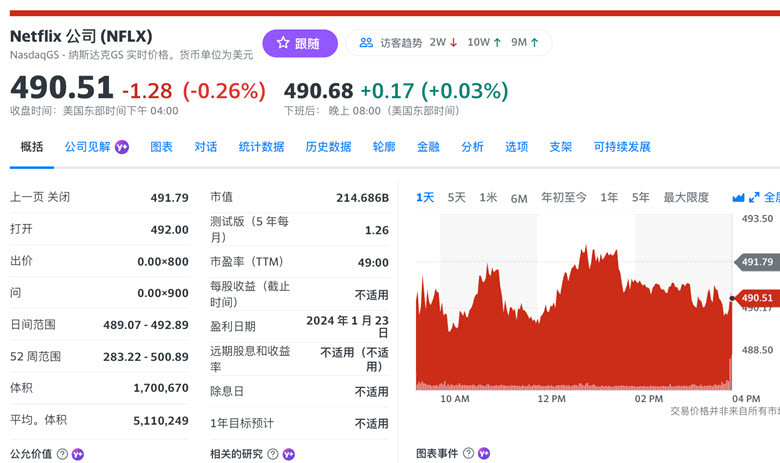
Task: Click the 52 周范围 value 283.22 - 500.89
Action: click(x=146, y=357)
